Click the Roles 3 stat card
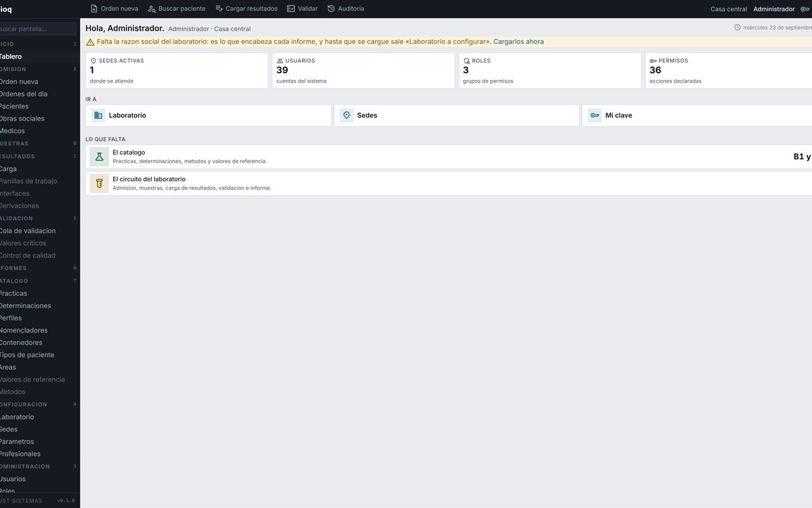 tap(550, 70)
